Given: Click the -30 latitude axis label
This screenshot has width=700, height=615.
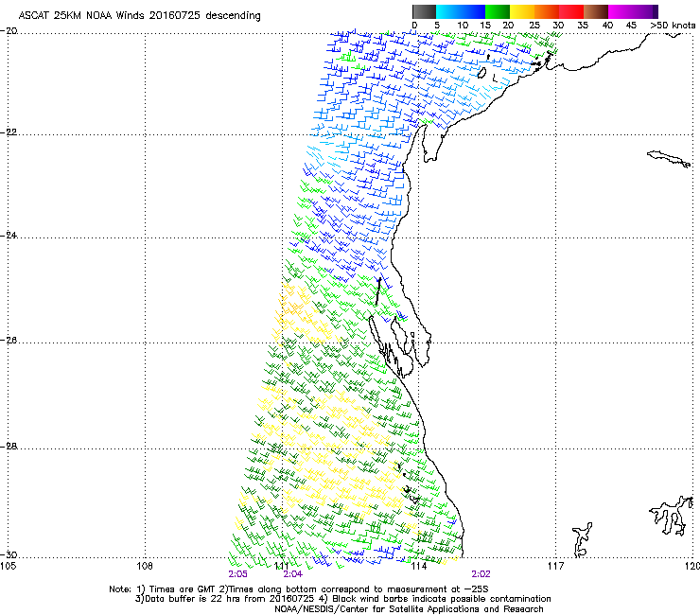Looking at the screenshot, I should 9,554.
